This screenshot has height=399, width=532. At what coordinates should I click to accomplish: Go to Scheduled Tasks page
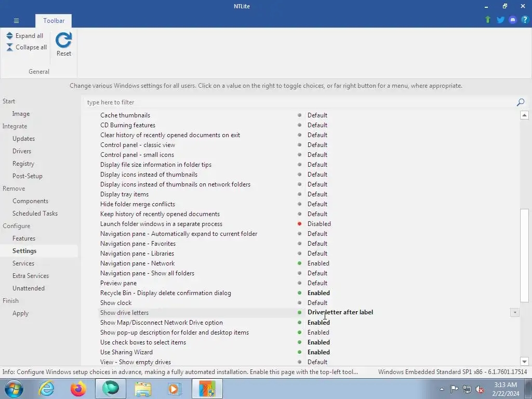tap(35, 214)
